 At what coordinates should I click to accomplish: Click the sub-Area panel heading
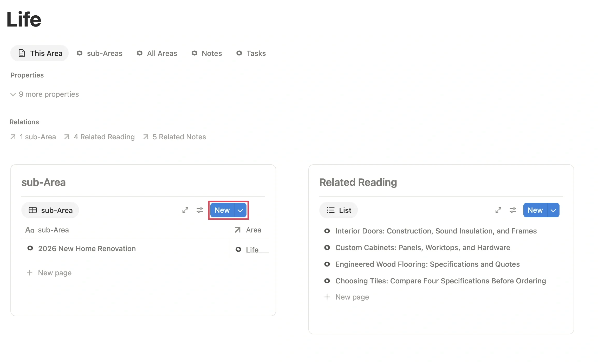(x=43, y=182)
